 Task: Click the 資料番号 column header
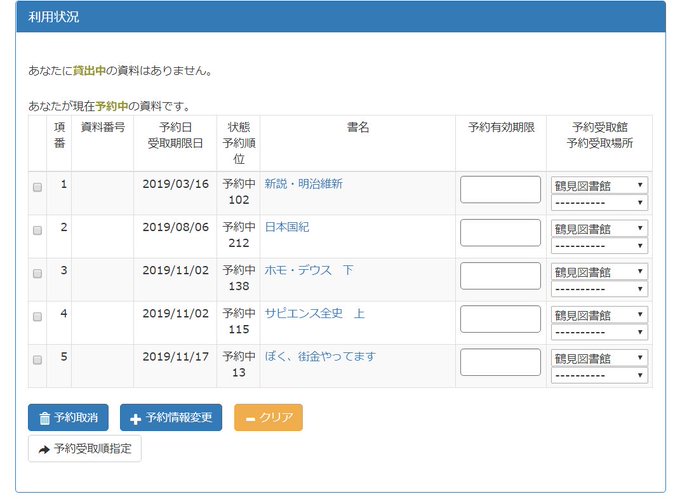[103, 127]
